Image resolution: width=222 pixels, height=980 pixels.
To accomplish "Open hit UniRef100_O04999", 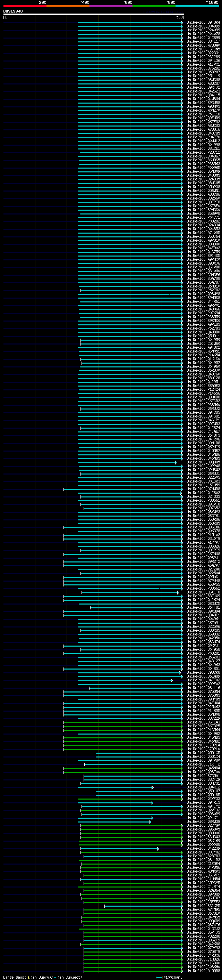I will click(x=203, y=26).
